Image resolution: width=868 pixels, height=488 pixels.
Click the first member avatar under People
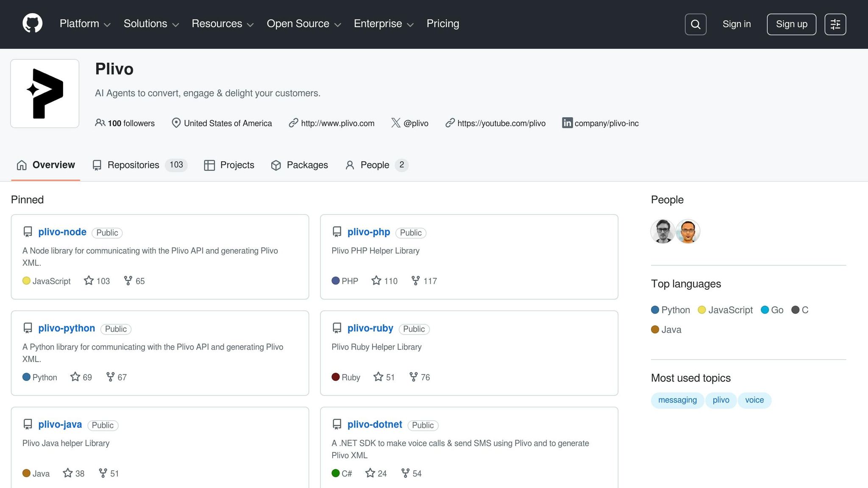(662, 231)
